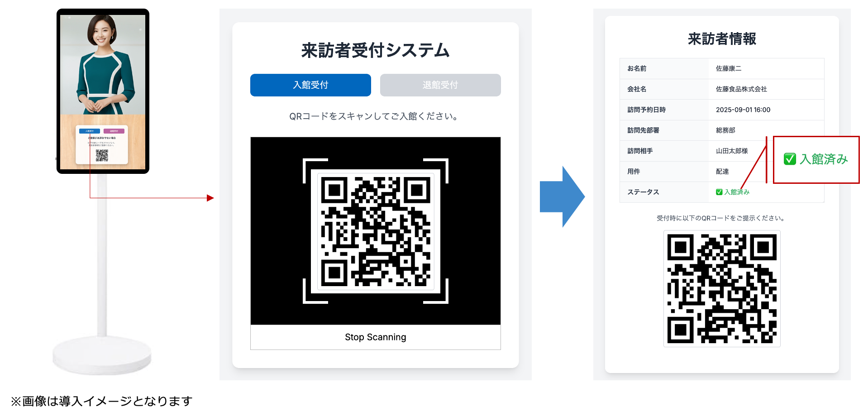Select the 入館受付 tab button
Screen dimensions: 868x412
pos(310,85)
